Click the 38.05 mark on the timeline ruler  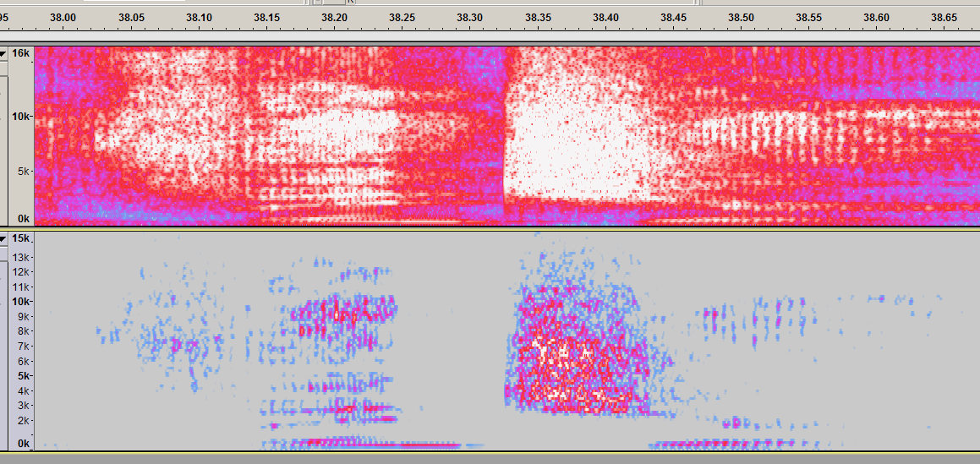(x=130, y=18)
